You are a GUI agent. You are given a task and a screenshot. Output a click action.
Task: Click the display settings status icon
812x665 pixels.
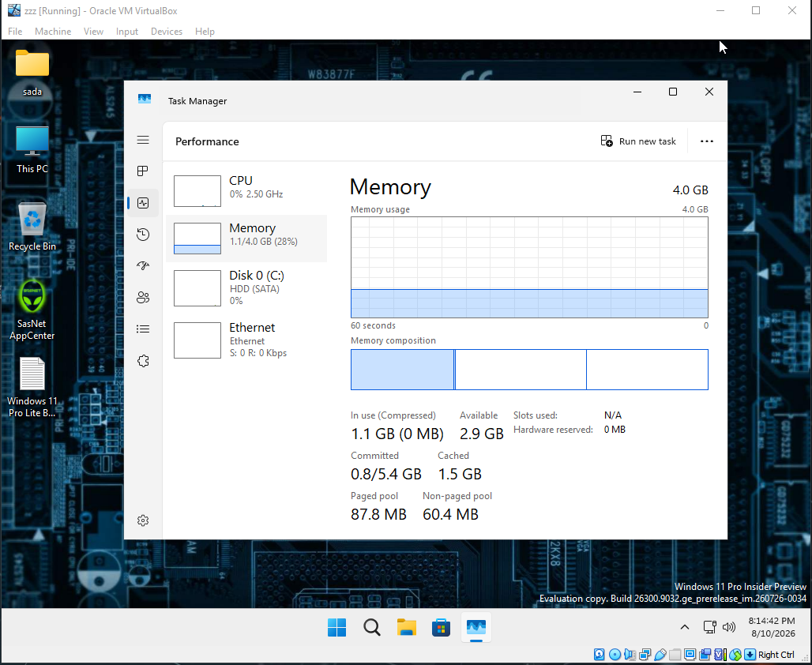690,655
